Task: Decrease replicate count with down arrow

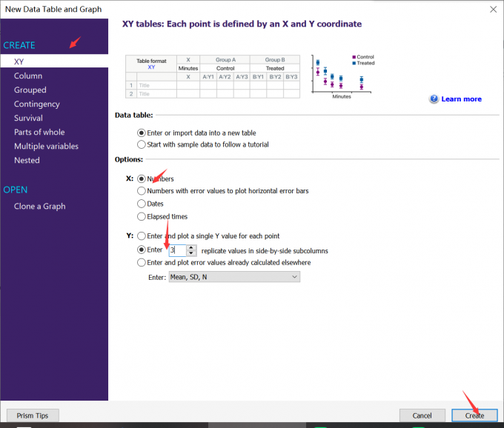Action: pos(191,253)
